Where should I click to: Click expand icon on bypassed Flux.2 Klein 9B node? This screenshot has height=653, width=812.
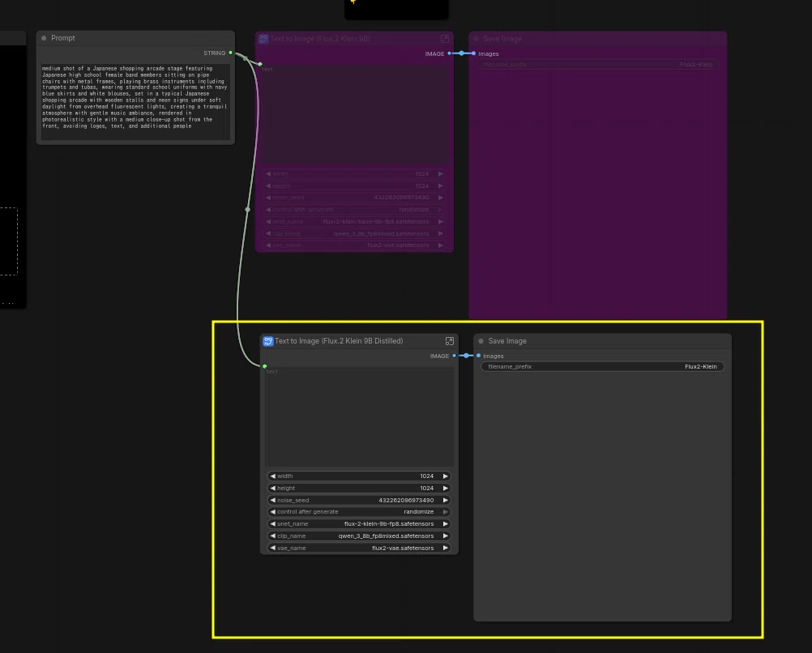[445, 39]
